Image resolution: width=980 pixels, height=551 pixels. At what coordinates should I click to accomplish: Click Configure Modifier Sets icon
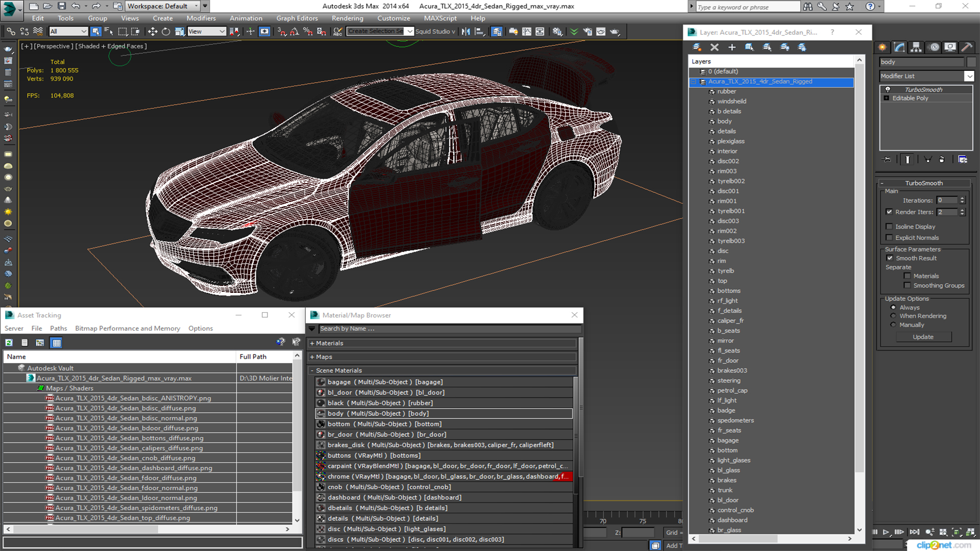point(963,160)
